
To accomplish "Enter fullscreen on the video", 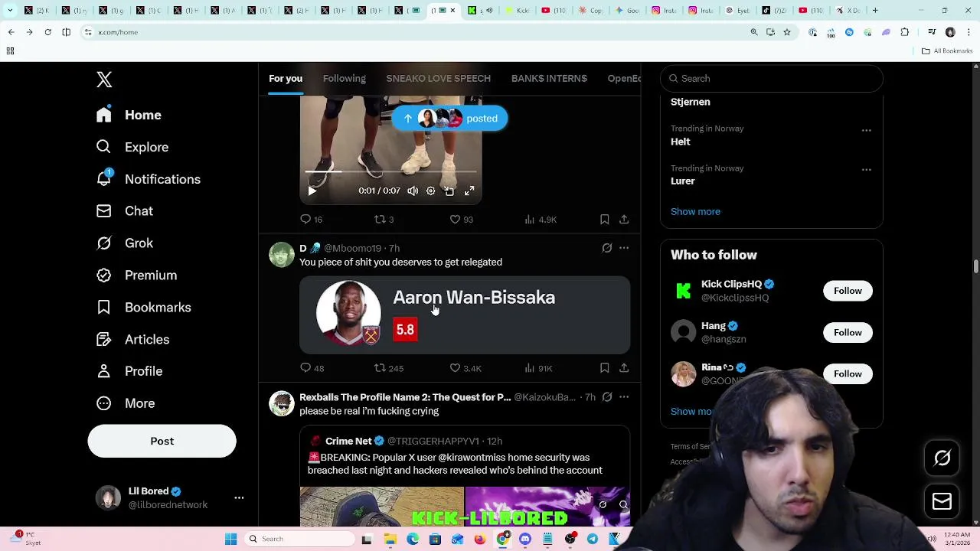I will pos(469,191).
